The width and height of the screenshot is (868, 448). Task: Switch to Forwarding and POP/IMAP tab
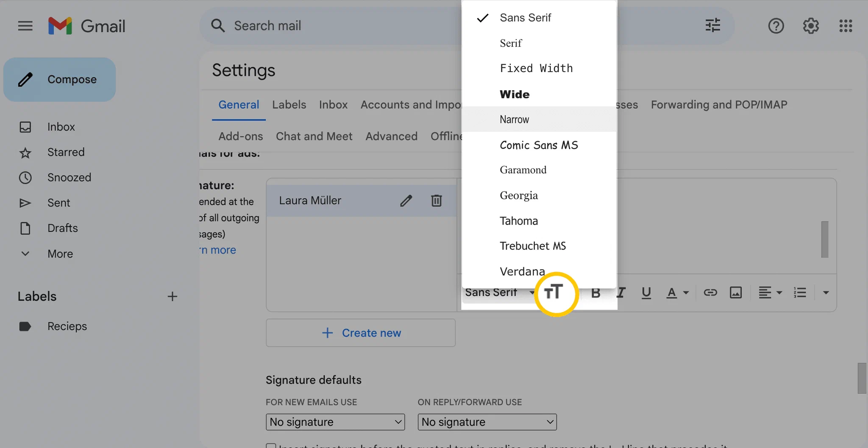coord(719,105)
